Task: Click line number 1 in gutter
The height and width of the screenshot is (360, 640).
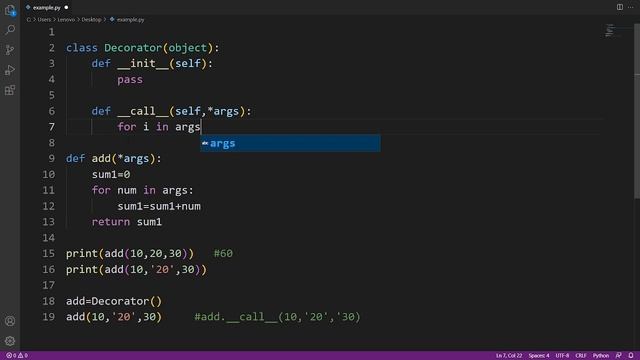Action: click(51, 32)
